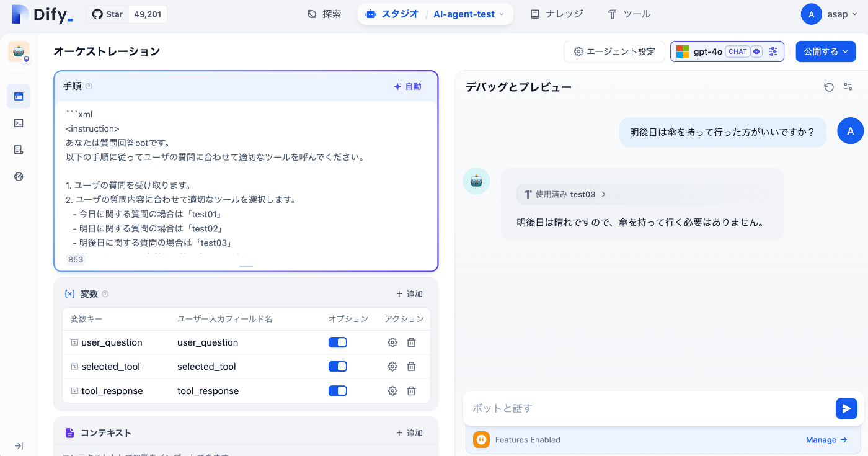Click the selected_tool variable key

click(111, 367)
